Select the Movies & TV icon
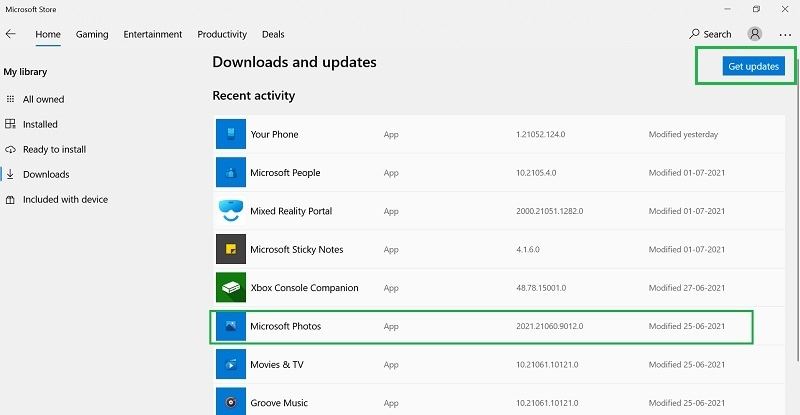This screenshot has width=800, height=415. pos(231,365)
